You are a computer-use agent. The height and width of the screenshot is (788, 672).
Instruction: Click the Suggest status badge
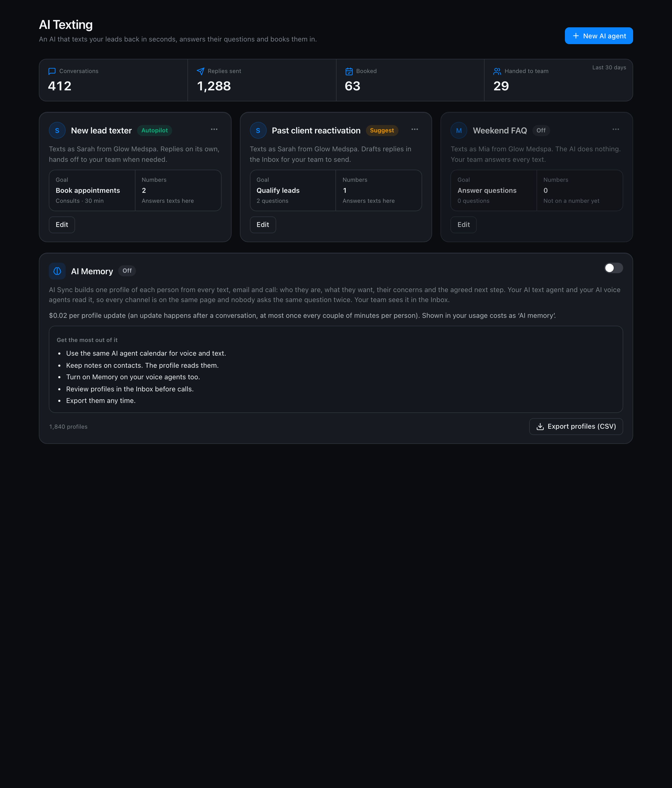382,131
